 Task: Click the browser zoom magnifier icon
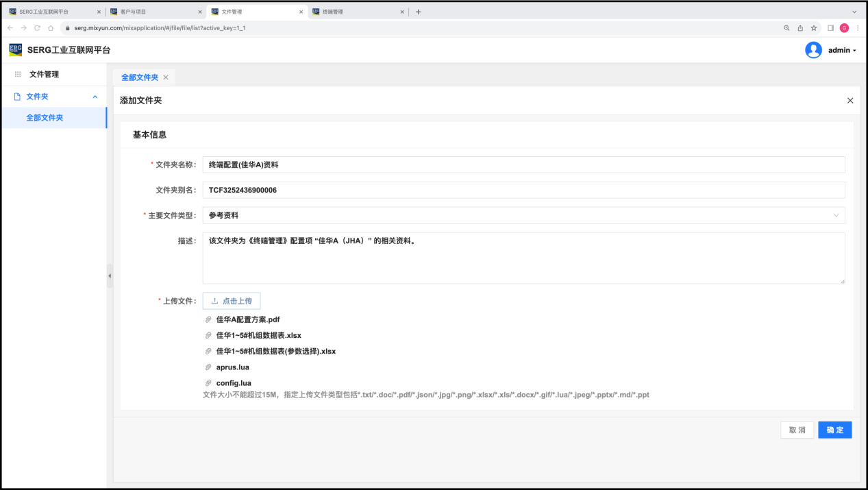[x=786, y=28]
